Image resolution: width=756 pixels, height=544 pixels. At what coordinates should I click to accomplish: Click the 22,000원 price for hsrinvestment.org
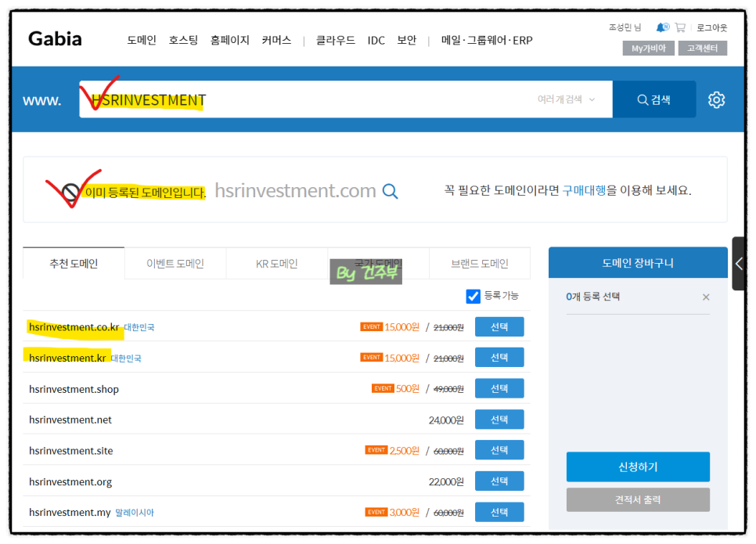point(446,482)
